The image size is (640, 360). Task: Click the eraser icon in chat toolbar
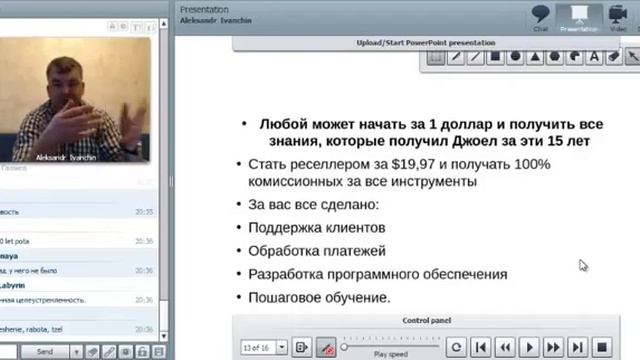point(93,351)
